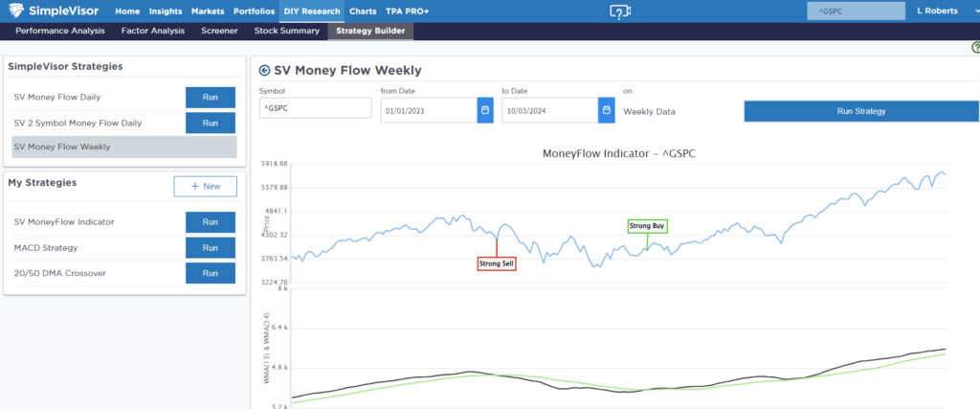
Task: Run the MACD Strategy
Action: pyautogui.click(x=211, y=248)
